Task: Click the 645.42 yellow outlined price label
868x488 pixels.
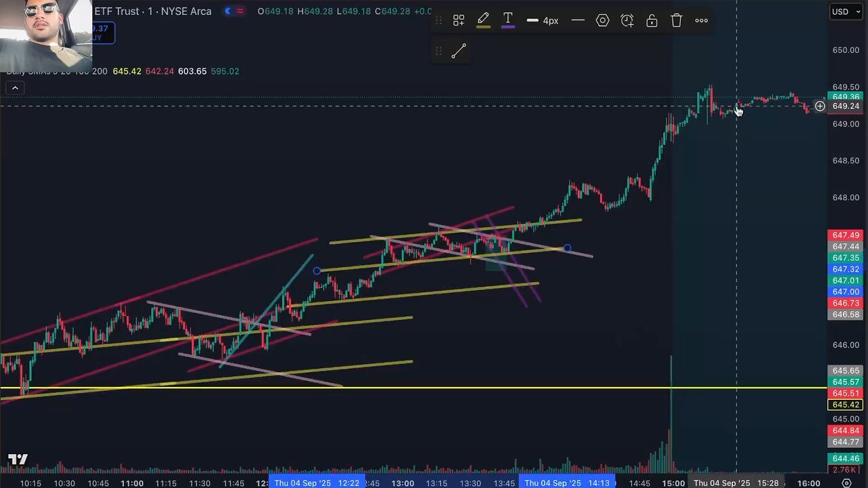Action: coord(846,405)
